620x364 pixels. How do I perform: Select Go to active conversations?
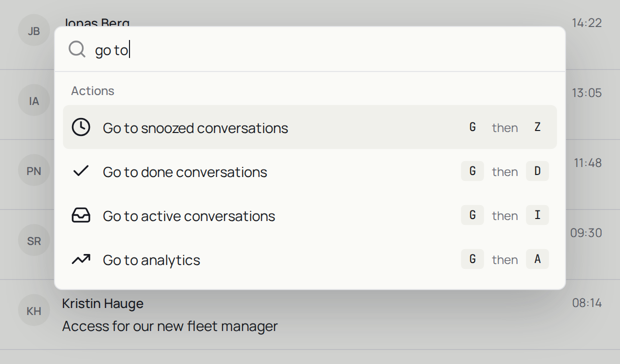(x=310, y=215)
